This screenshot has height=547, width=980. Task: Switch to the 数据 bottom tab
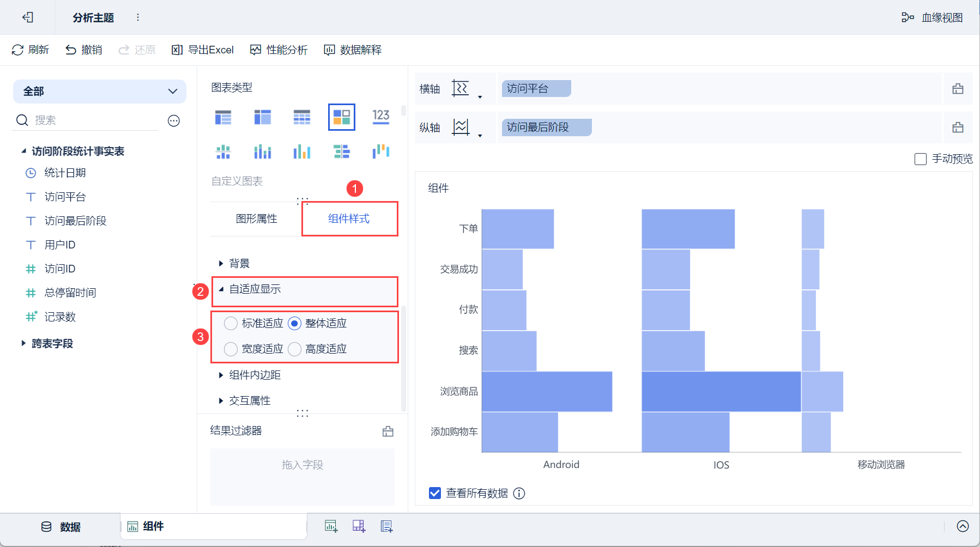61,527
